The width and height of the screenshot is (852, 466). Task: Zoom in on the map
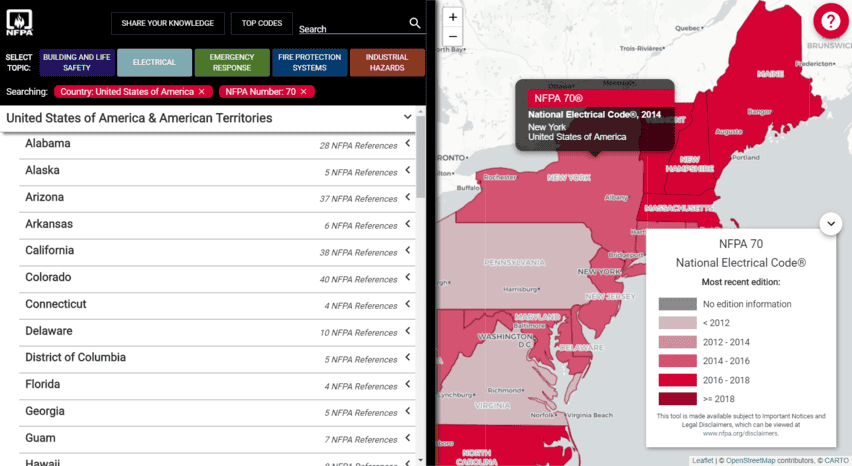click(453, 17)
